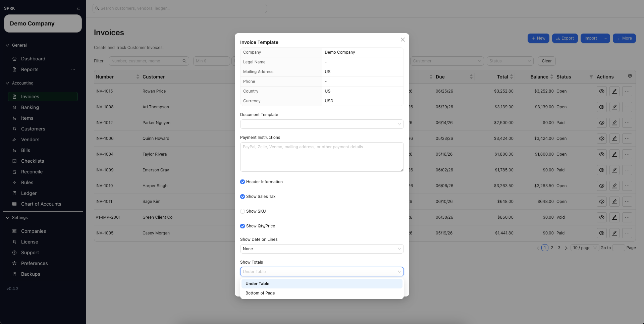Click the New invoice button

(538, 38)
